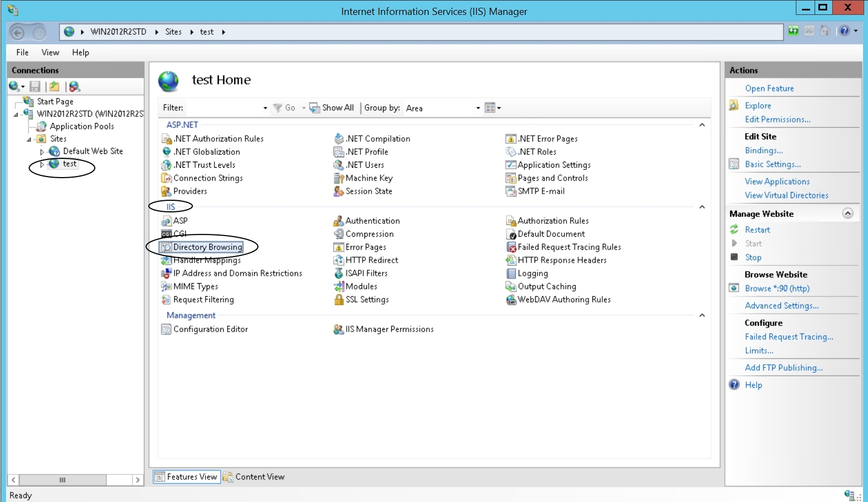The image size is (868, 502).
Task: Click the Edit Permissions link
Action: (778, 119)
